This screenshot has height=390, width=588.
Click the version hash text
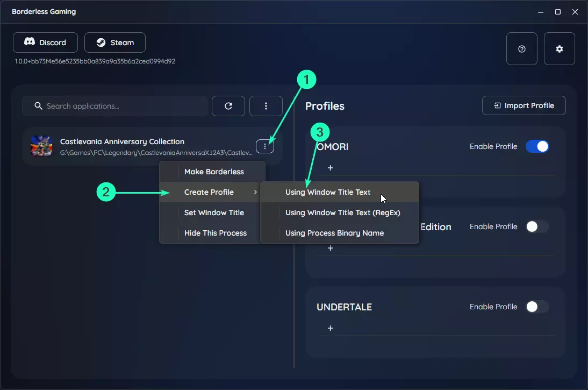pyautogui.click(x=95, y=61)
